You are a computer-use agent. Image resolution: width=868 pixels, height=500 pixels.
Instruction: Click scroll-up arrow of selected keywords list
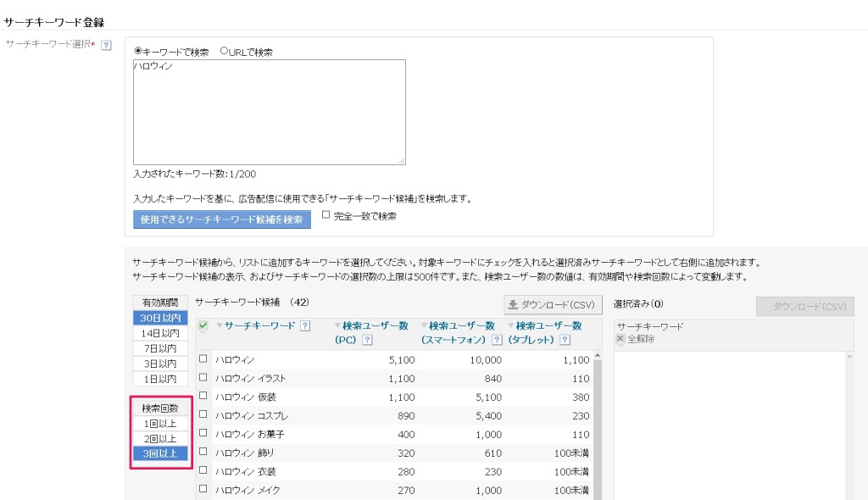tap(849, 357)
